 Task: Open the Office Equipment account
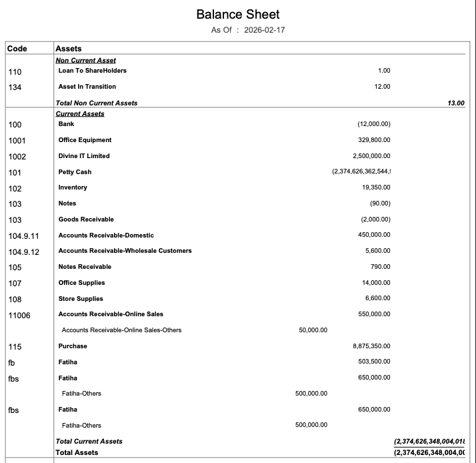(85, 140)
